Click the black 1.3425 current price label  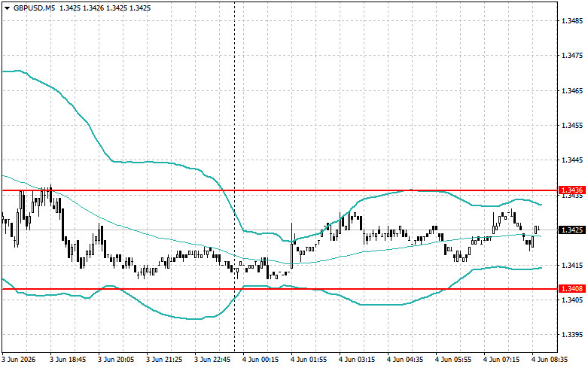pyautogui.click(x=572, y=230)
